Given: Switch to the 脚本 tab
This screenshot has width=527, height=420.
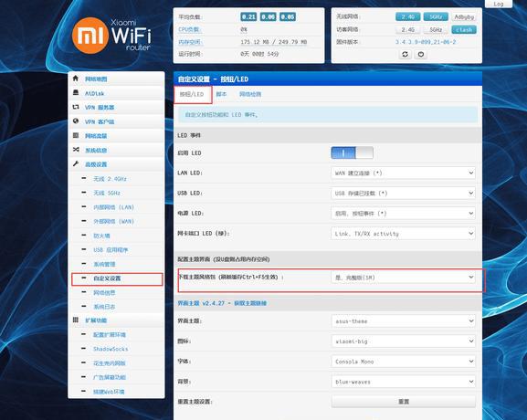Looking at the screenshot, I should pyautogui.click(x=221, y=94).
